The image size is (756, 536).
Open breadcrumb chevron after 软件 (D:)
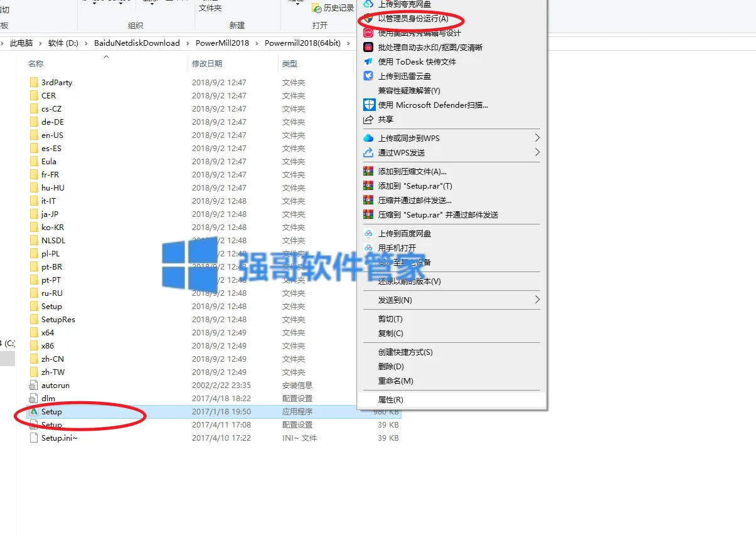tap(87, 43)
